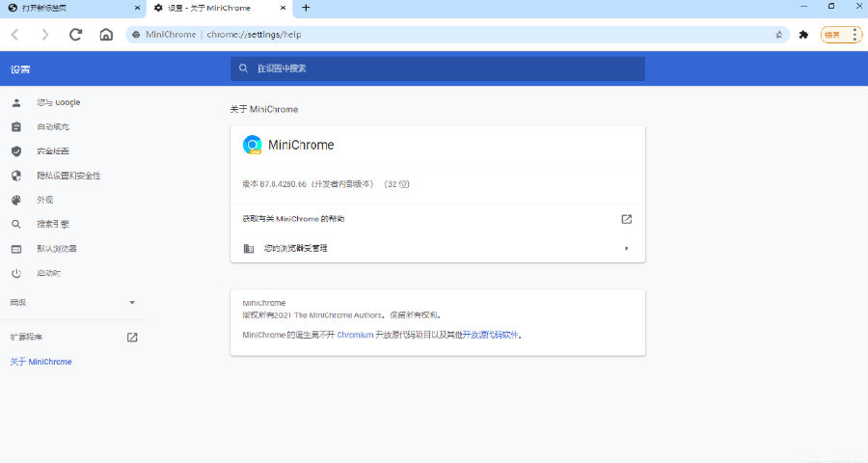The width and height of the screenshot is (868, 463).
Task: Click the external link icon on the help row
Action: [x=627, y=219]
